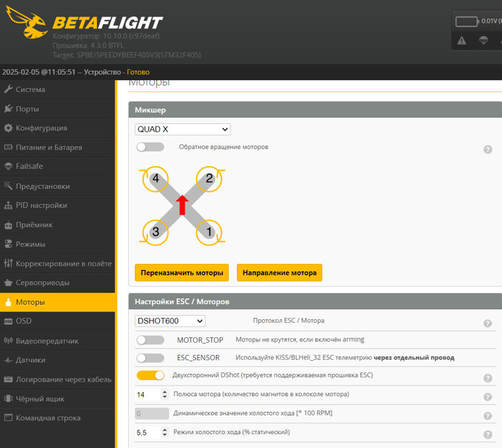Image resolution: width=502 pixels, height=448 pixels.
Task: Click the failsafe parachute icon in header
Action: click(x=483, y=40)
